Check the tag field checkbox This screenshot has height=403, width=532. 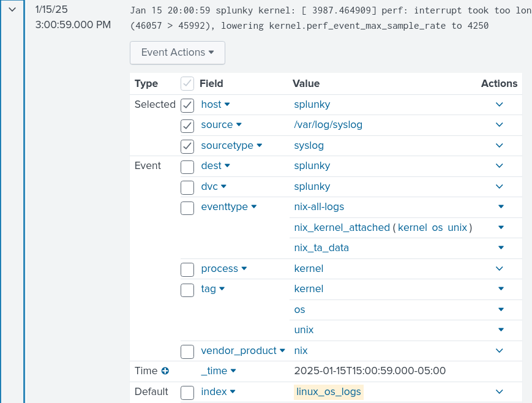[x=187, y=290]
